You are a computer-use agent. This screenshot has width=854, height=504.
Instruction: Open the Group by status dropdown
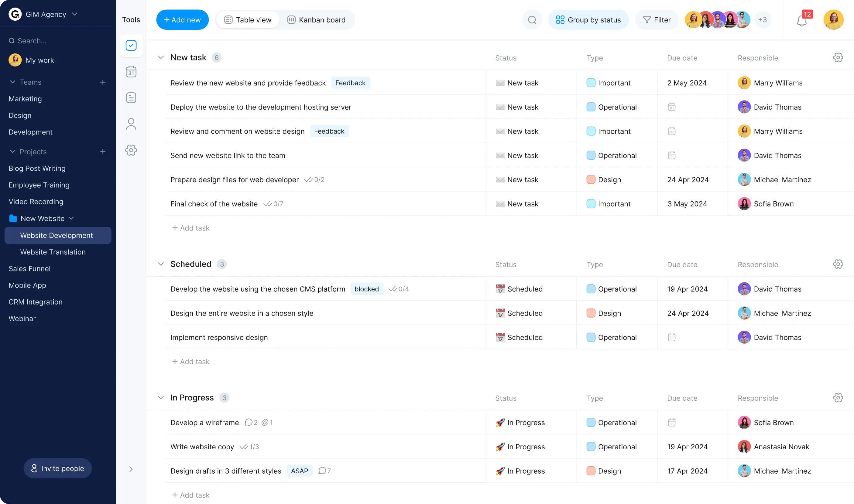tap(588, 20)
